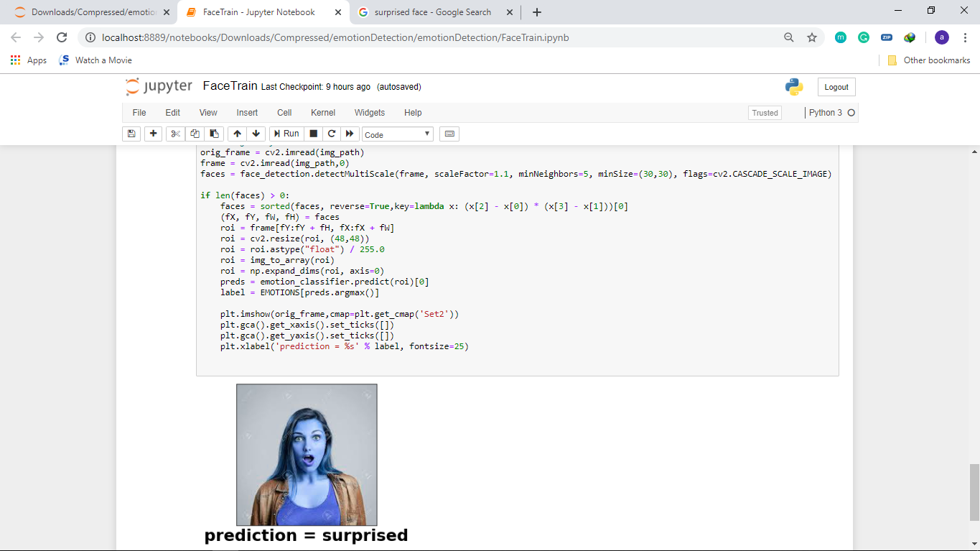The height and width of the screenshot is (551, 980).
Task: Switch to surprised face Google Search tab
Action: (432, 12)
